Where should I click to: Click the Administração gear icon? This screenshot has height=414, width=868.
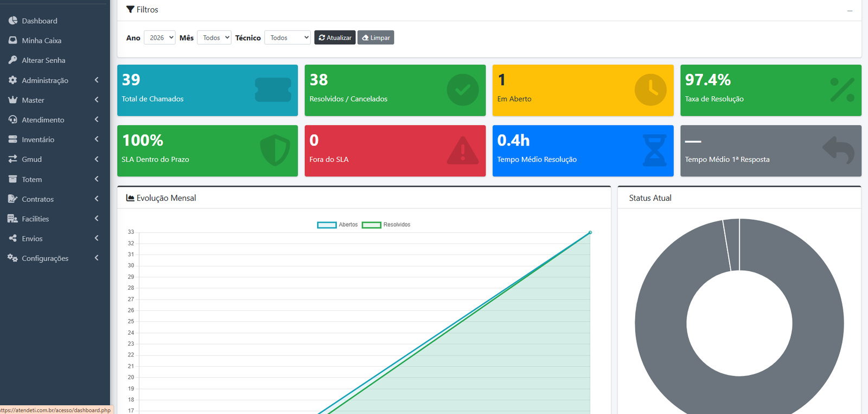pyautogui.click(x=13, y=80)
